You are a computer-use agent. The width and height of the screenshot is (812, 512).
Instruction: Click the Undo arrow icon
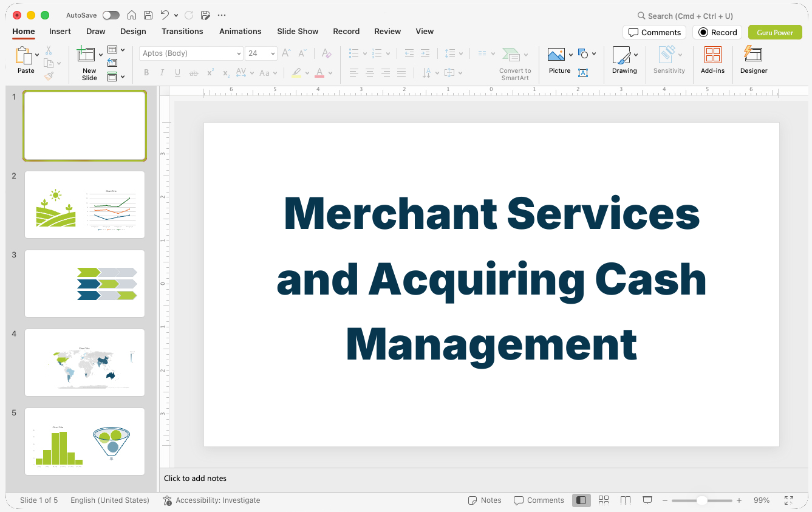coord(165,15)
